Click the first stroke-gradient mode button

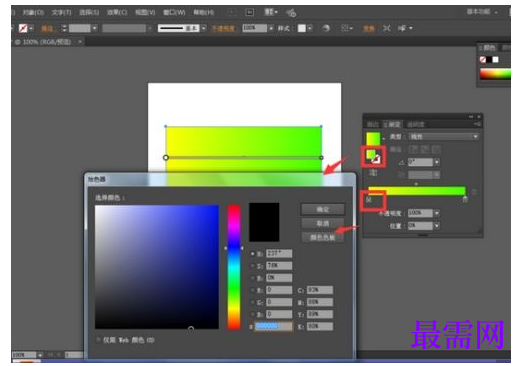click(x=414, y=149)
